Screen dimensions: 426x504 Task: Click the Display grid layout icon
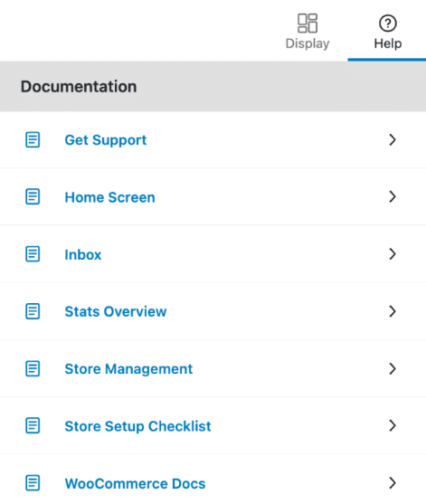[x=308, y=24]
